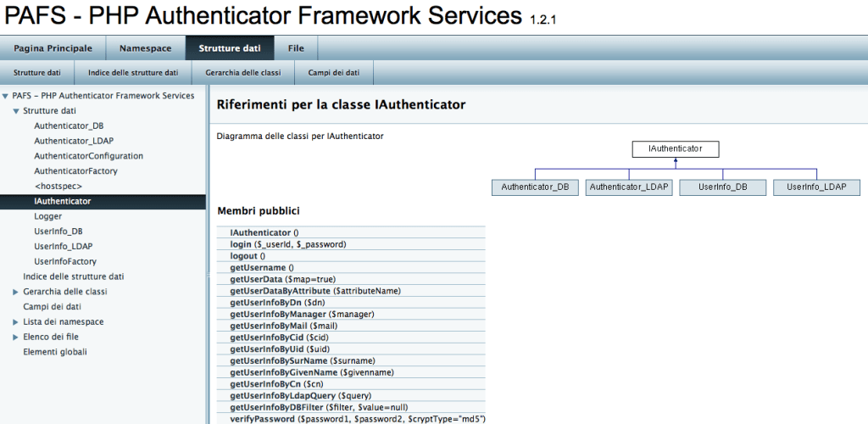Image resolution: width=868 pixels, height=424 pixels.
Task: Select the Strutture dati main tab
Action: [230, 48]
